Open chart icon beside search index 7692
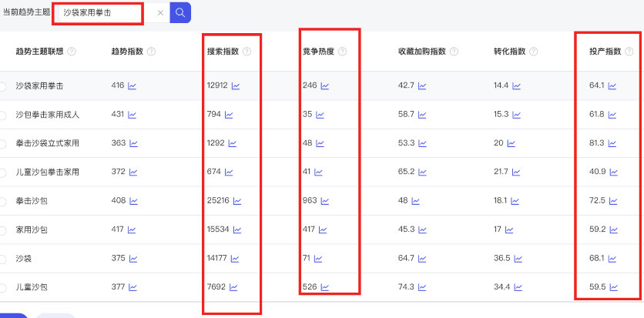Image resolution: width=644 pixels, height=318 pixels. point(233,287)
